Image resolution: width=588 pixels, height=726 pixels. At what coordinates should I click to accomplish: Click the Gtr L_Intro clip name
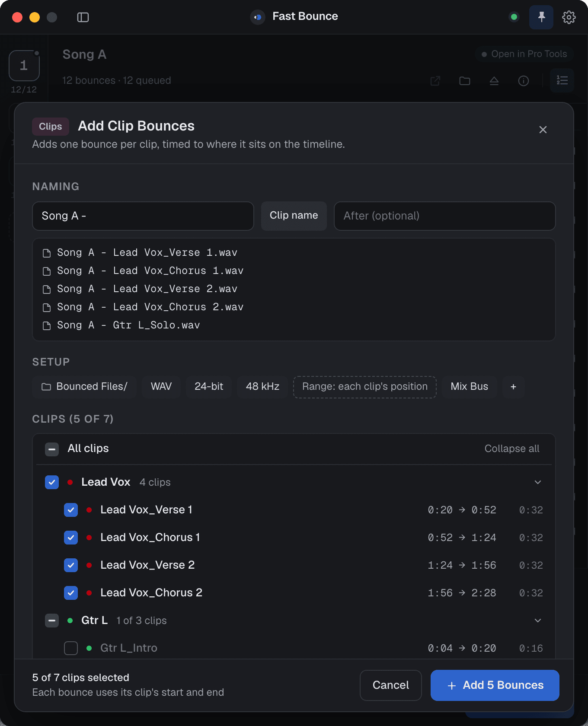point(129,648)
